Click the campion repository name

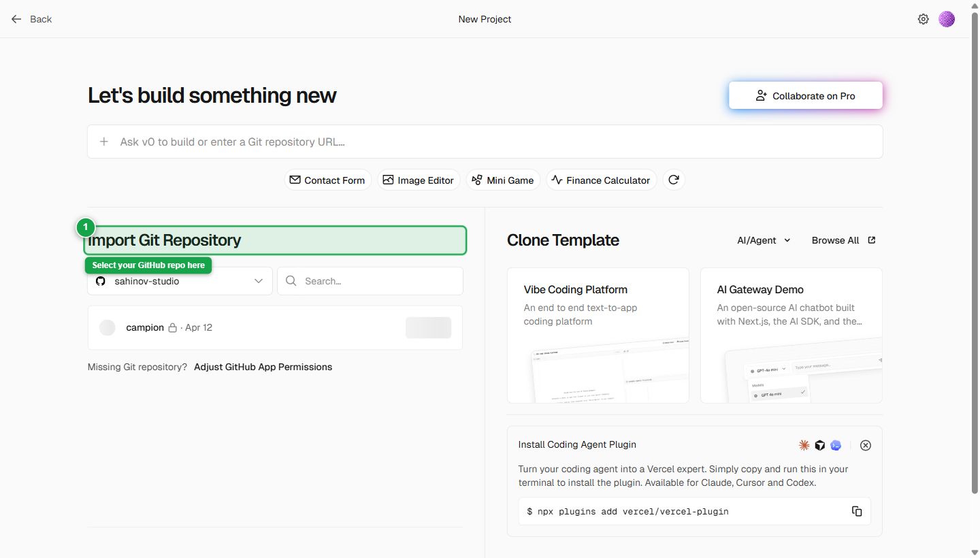click(x=145, y=328)
